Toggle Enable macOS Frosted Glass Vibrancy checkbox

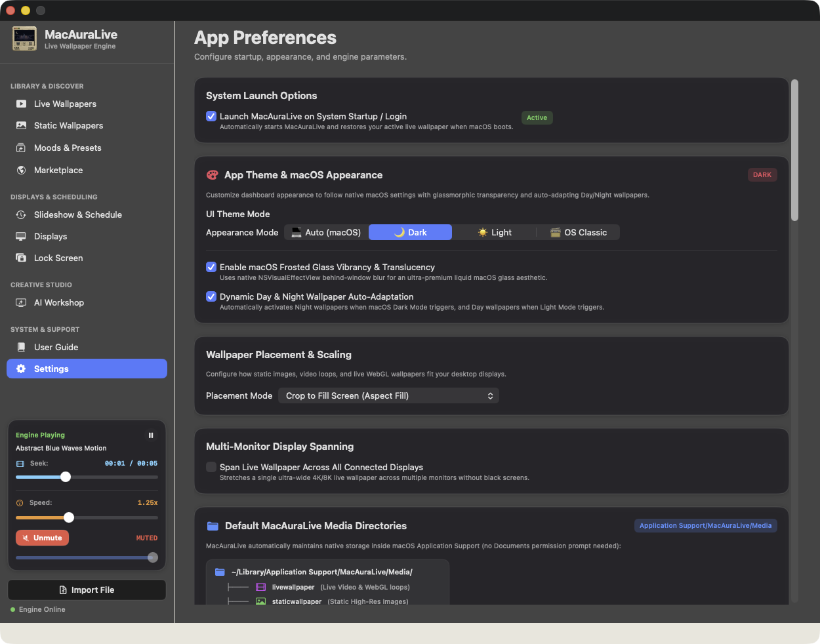(x=211, y=267)
